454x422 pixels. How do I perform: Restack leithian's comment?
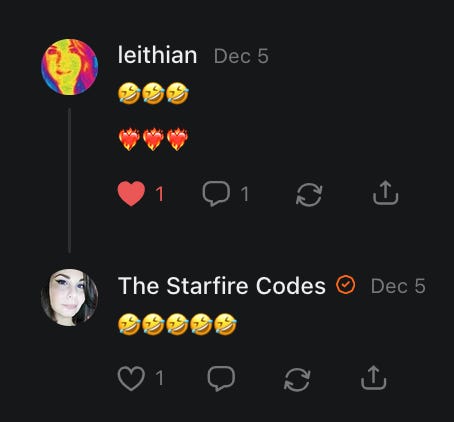point(309,194)
